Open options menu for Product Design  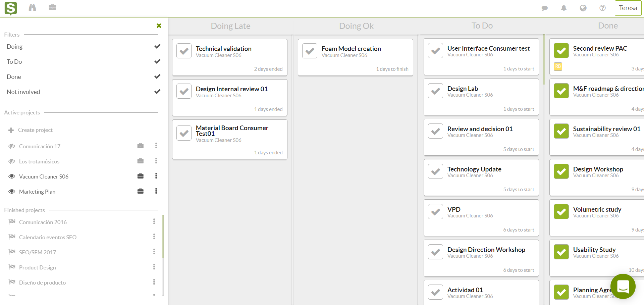154,267
